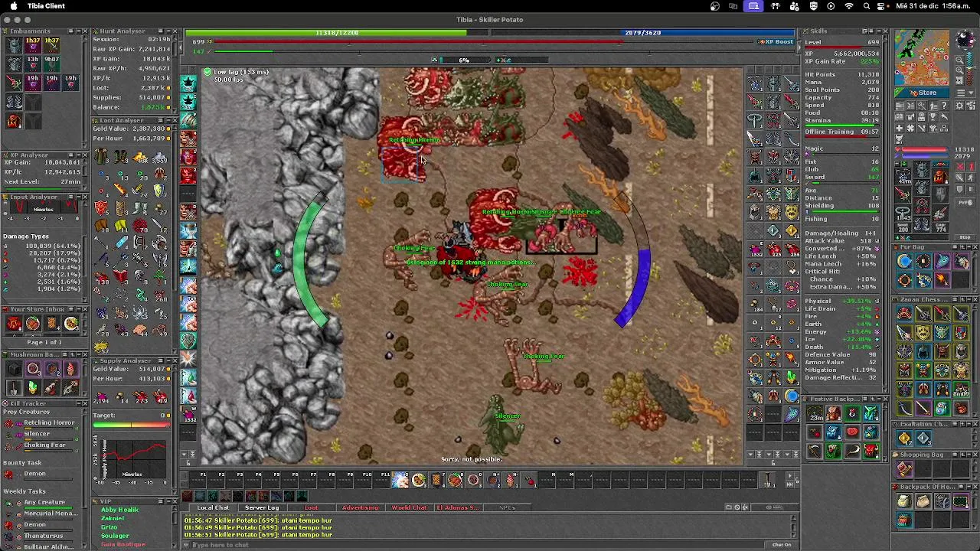Screen dimensions: 980x551
Task: Toggle chase opponent mode
Action: tap(971, 177)
